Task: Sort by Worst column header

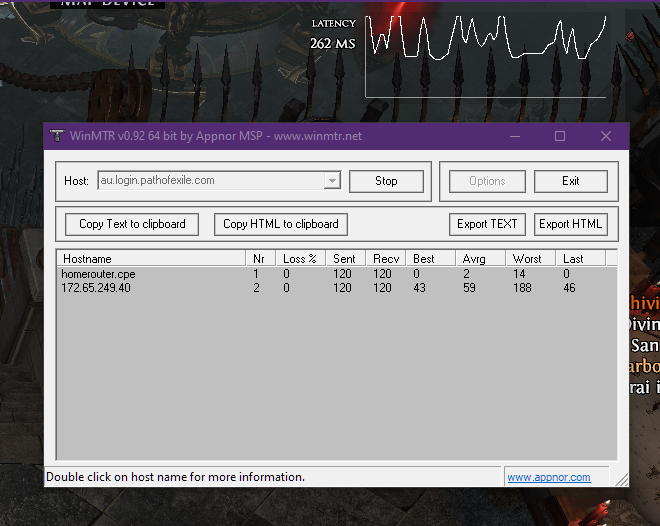Action: pos(530,258)
